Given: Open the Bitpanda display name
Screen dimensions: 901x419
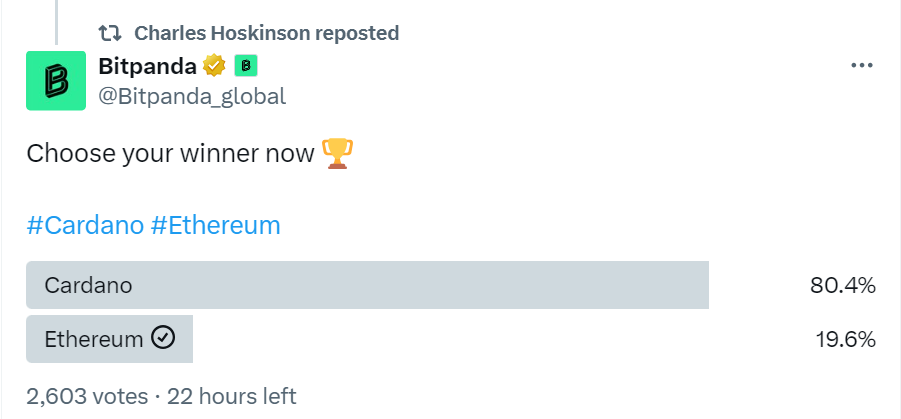Looking at the screenshot, I should coord(147,66).
